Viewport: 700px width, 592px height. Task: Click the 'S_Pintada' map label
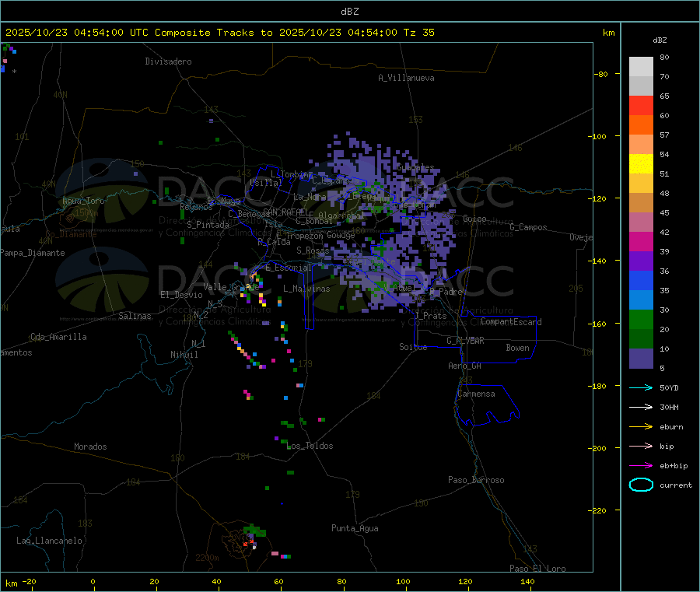pos(208,225)
